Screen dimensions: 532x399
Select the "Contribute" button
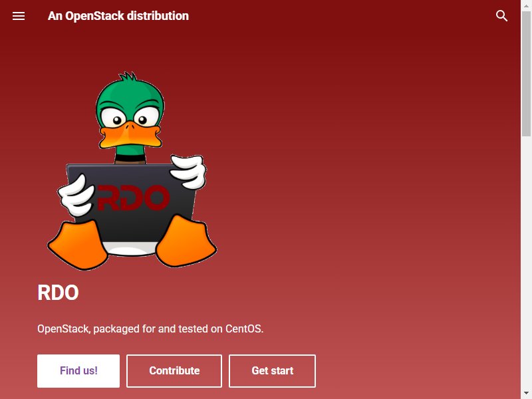pyautogui.click(x=174, y=371)
